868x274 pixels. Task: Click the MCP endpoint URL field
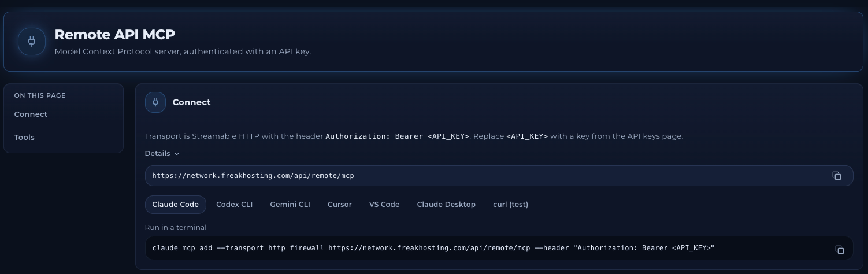(x=499, y=176)
